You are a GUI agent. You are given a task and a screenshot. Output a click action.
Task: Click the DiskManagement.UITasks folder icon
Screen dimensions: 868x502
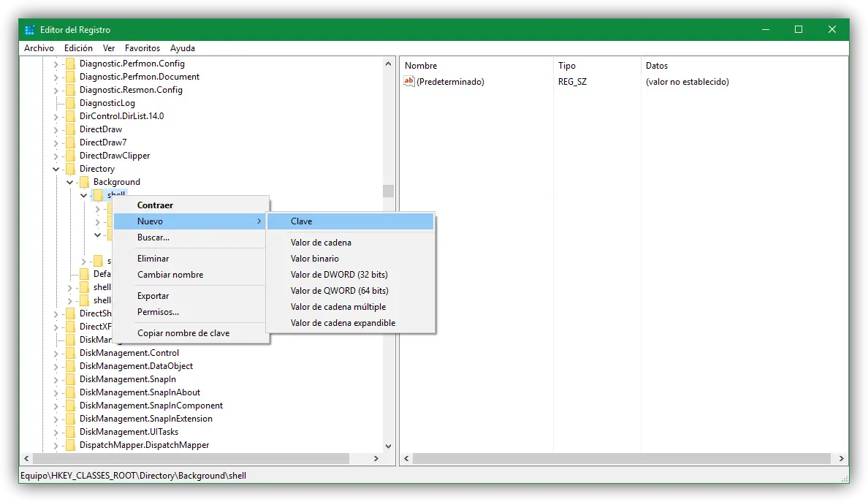coord(70,432)
